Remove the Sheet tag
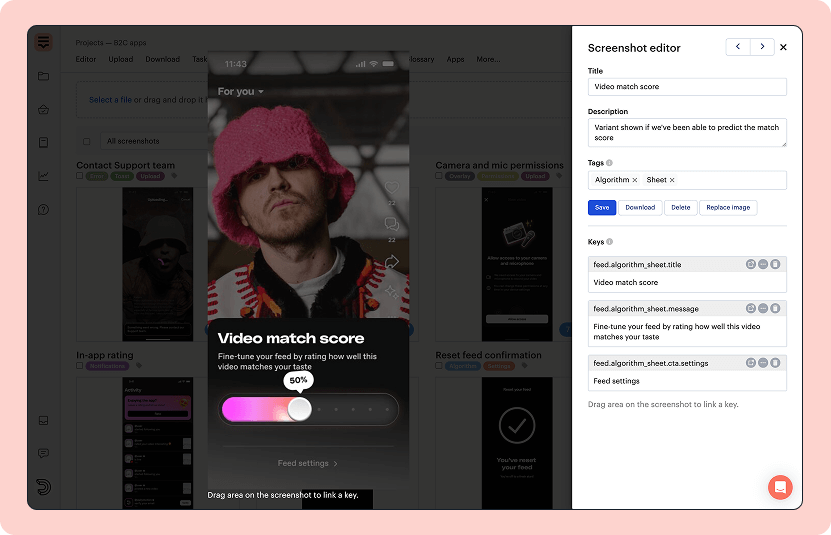Image resolution: width=831 pixels, height=535 pixels. coord(672,180)
